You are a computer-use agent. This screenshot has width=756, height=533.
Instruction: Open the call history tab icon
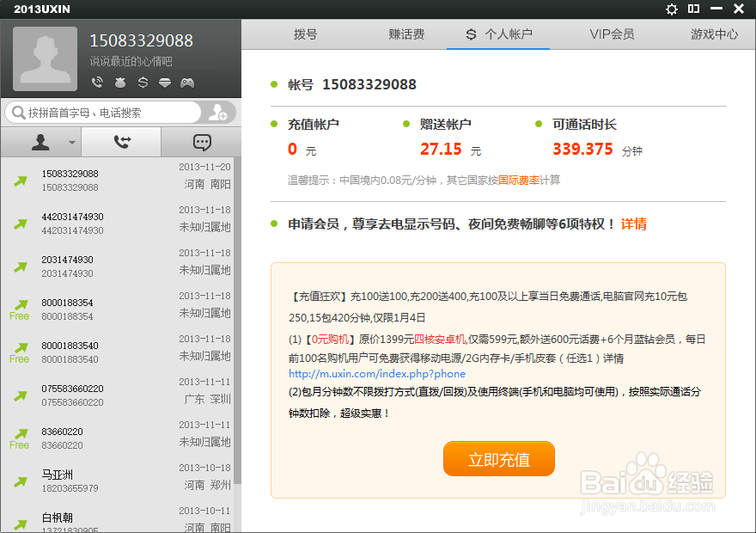121,142
